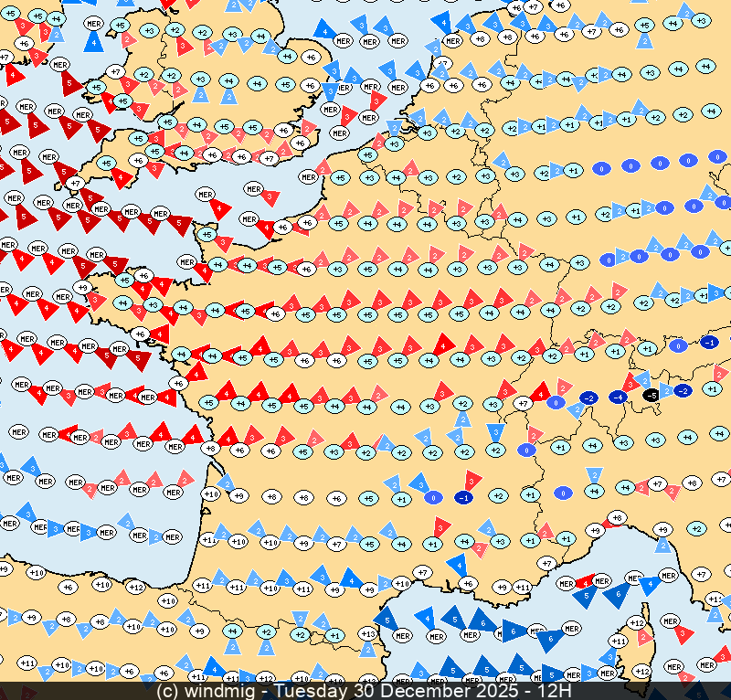Click the red 4 wind arrow off Provence coast
731x700 pixels.
pyautogui.click(x=588, y=581)
